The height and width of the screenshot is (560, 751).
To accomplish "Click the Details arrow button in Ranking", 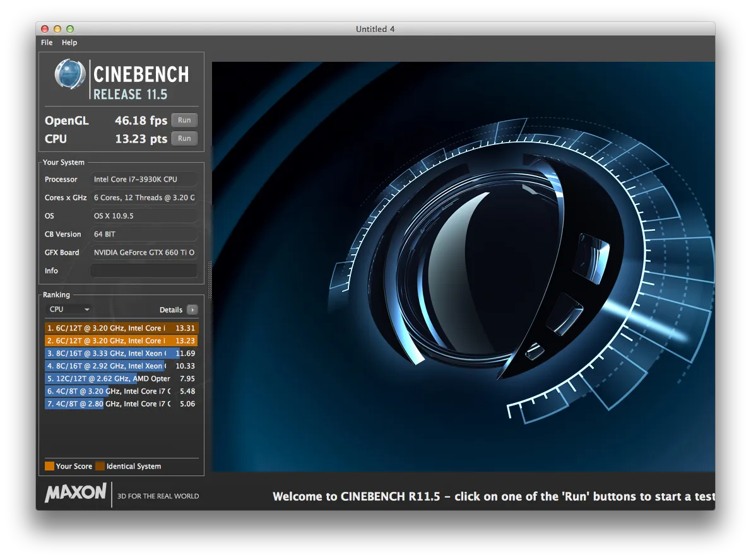I will (192, 310).
